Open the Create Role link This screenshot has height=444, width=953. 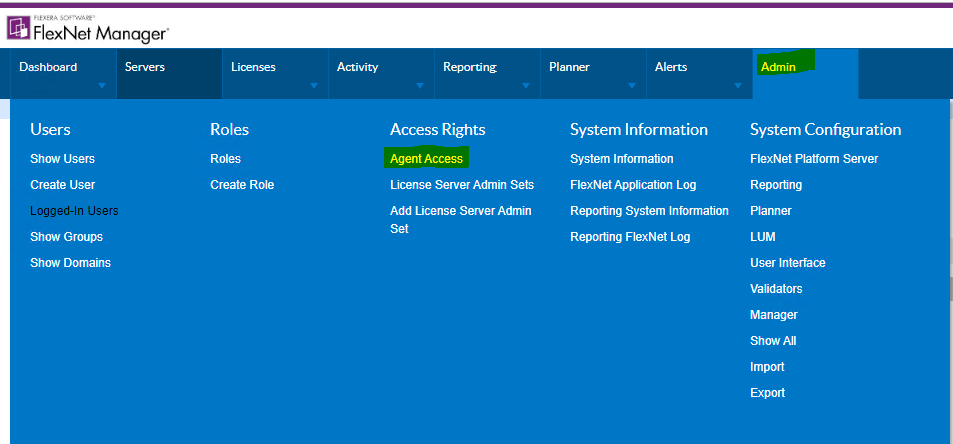(242, 185)
